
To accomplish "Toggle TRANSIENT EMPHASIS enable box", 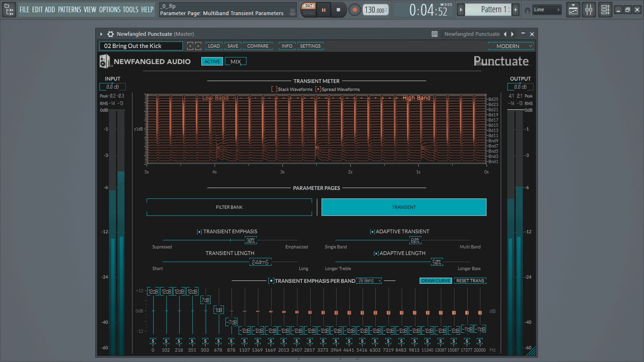I will (x=199, y=231).
